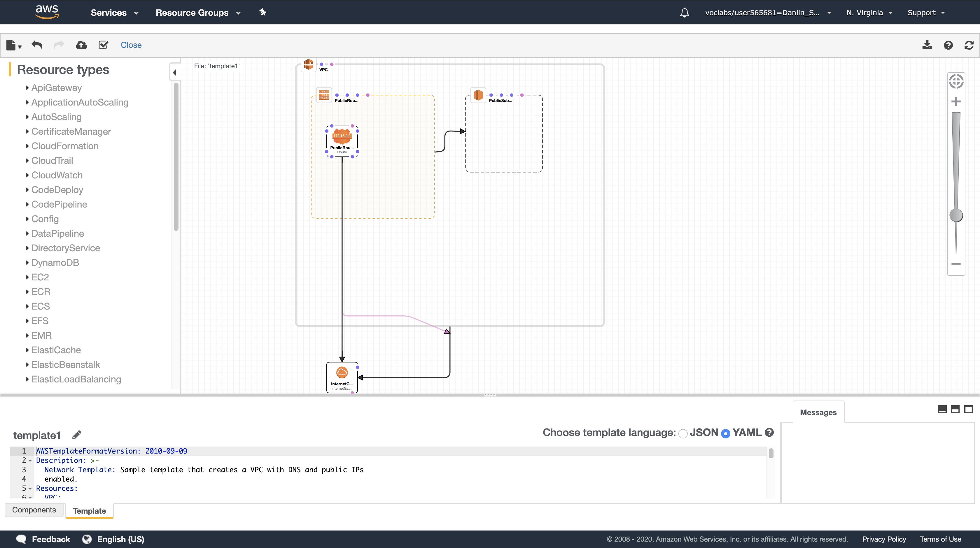Open the Messages tab
Screen dimensions: 980x548
point(818,412)
